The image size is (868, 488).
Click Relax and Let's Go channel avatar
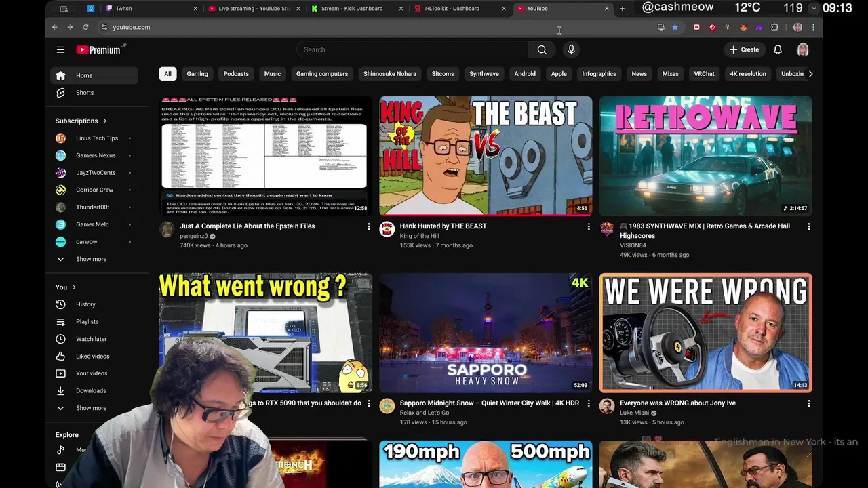tap(387, 406)
